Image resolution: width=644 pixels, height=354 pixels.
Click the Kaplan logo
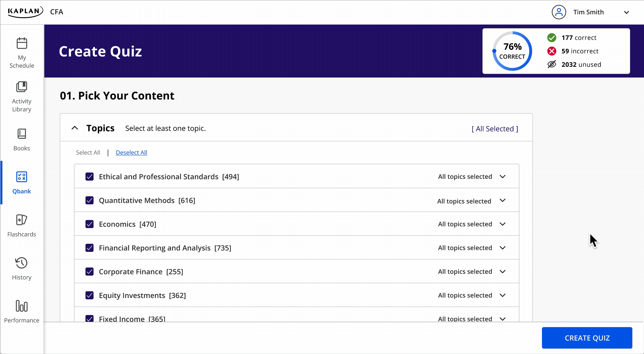25,12
